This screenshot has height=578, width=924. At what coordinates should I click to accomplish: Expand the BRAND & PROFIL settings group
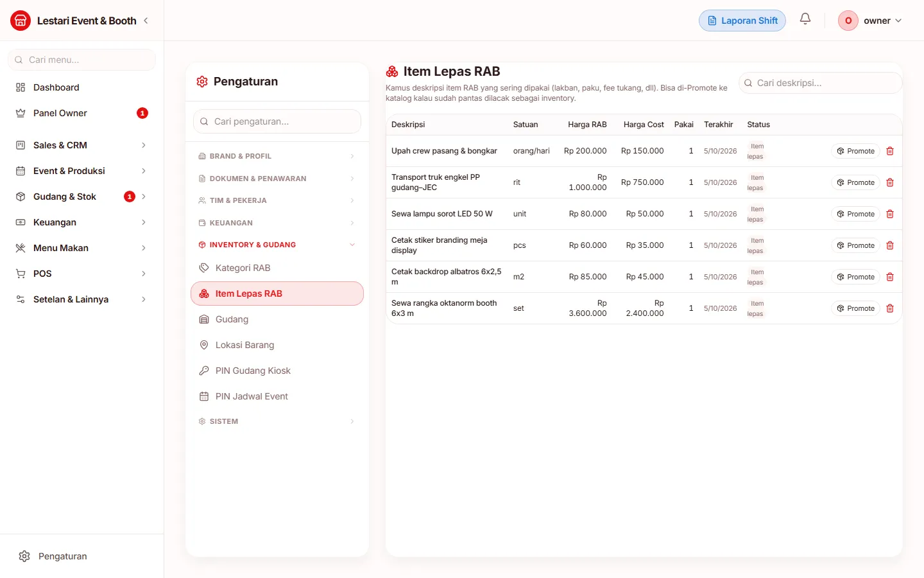(x=277, y=156)
